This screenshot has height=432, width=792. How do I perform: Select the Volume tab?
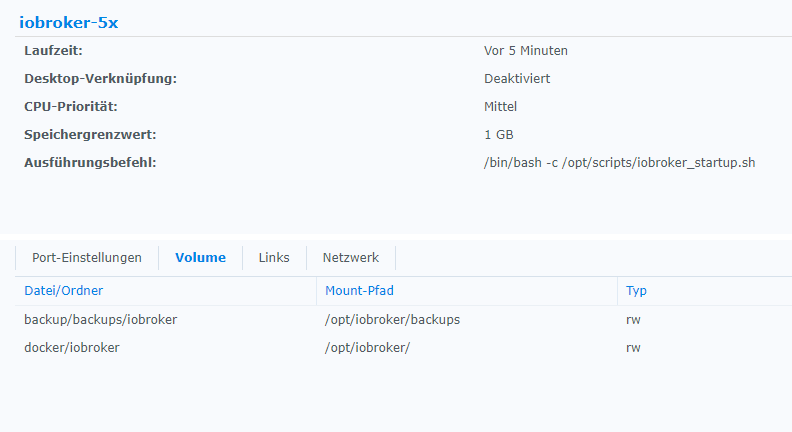point(201,258)
